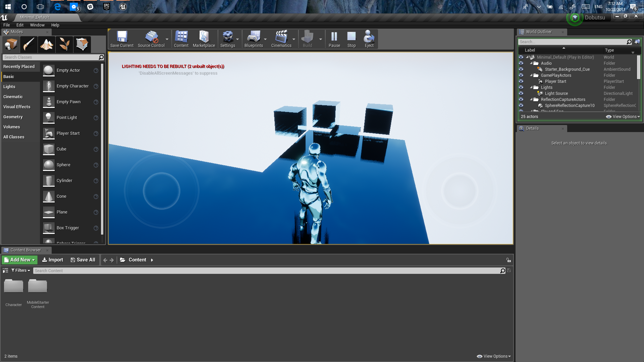Hide the Light Source actor
644x362 pixels.
coord(521,94)
